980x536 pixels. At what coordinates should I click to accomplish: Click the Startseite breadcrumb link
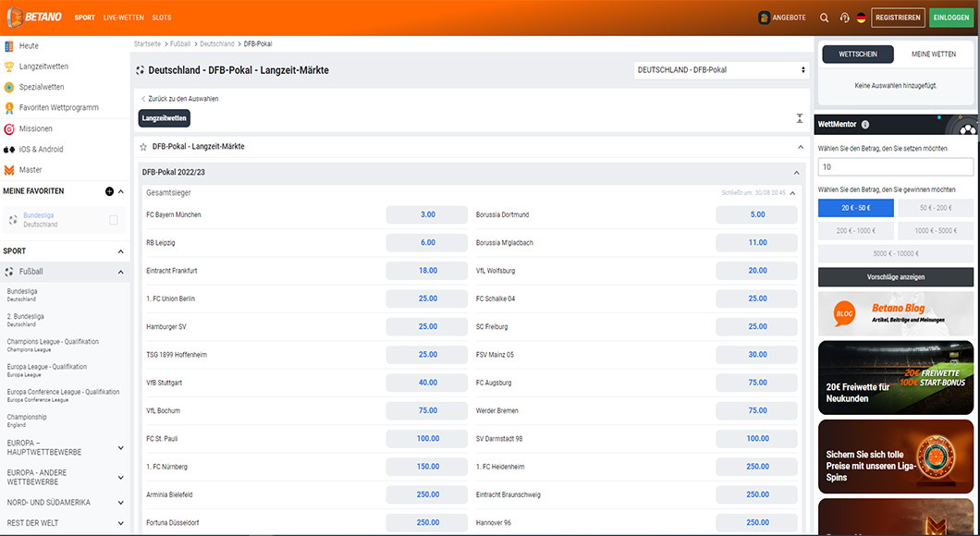[x=147, y=43]
